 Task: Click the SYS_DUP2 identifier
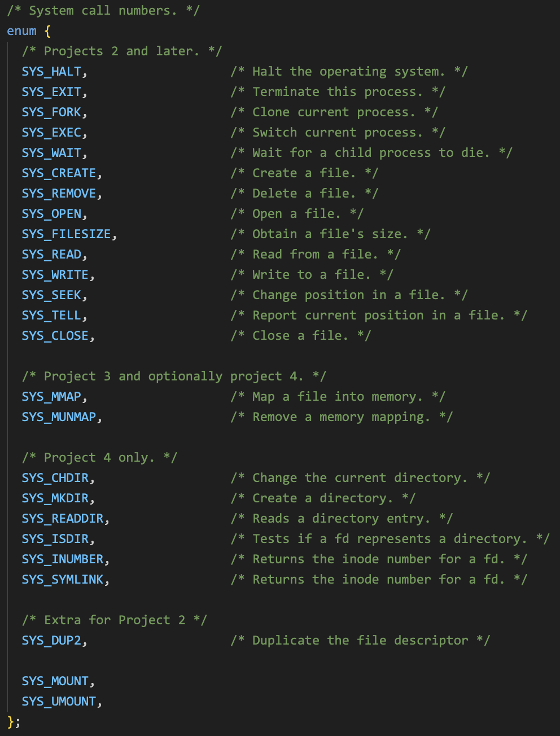pos(51,641)
